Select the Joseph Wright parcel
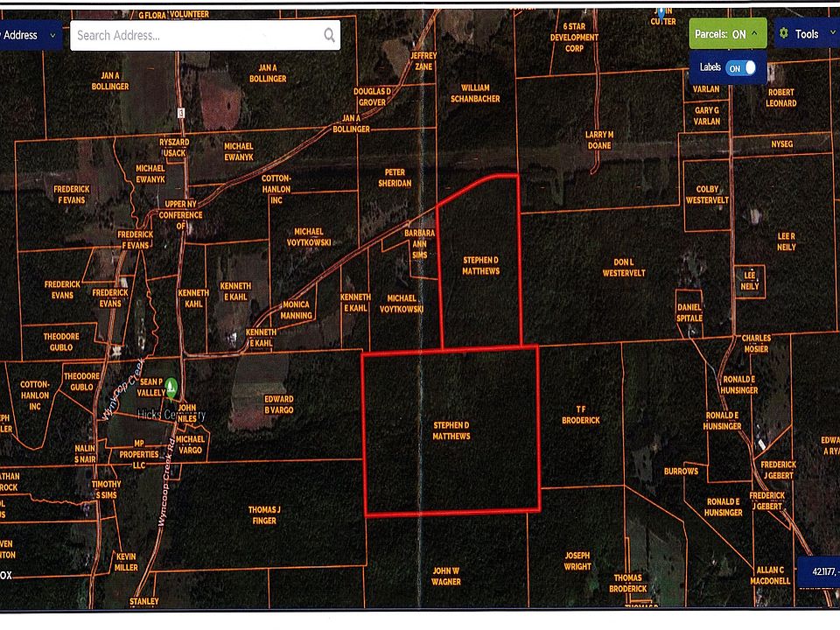This screenshot has width=840, height=630. 577,561
